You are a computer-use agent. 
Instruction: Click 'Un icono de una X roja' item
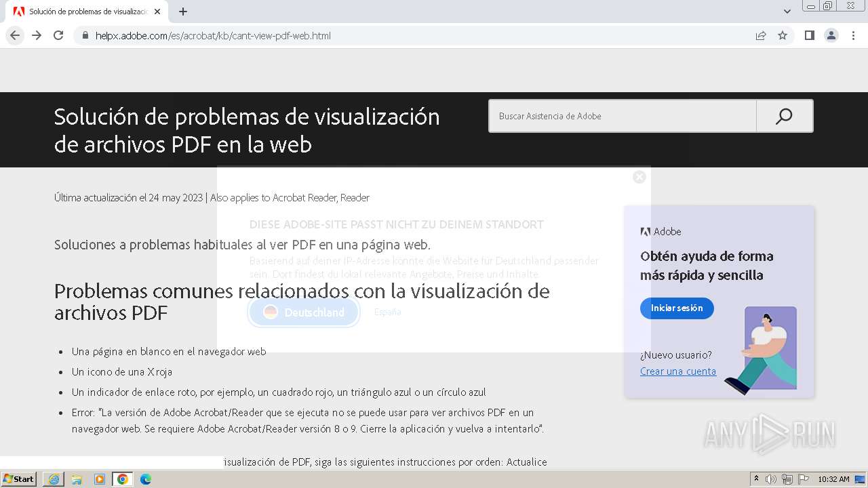[x=122, y=371]
